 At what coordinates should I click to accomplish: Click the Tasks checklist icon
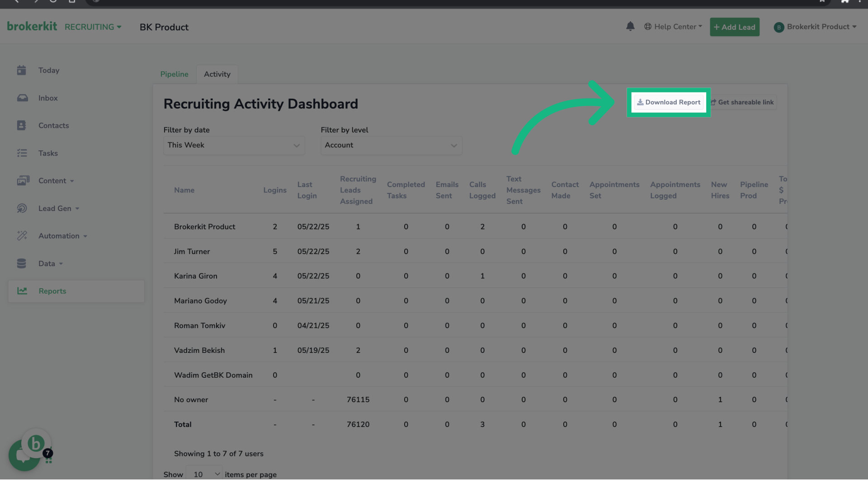[x=22, y=153]
